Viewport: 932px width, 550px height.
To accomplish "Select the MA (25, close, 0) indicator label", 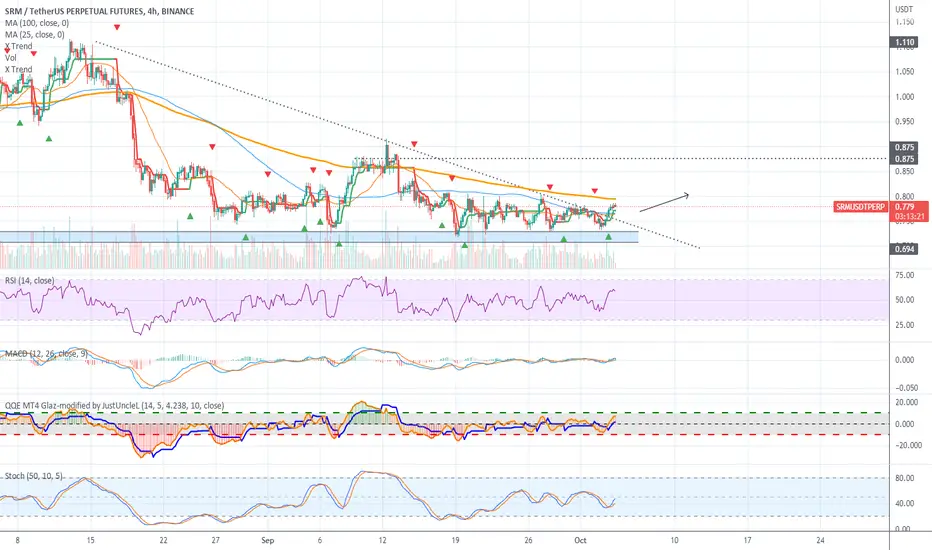I will 34,35.
